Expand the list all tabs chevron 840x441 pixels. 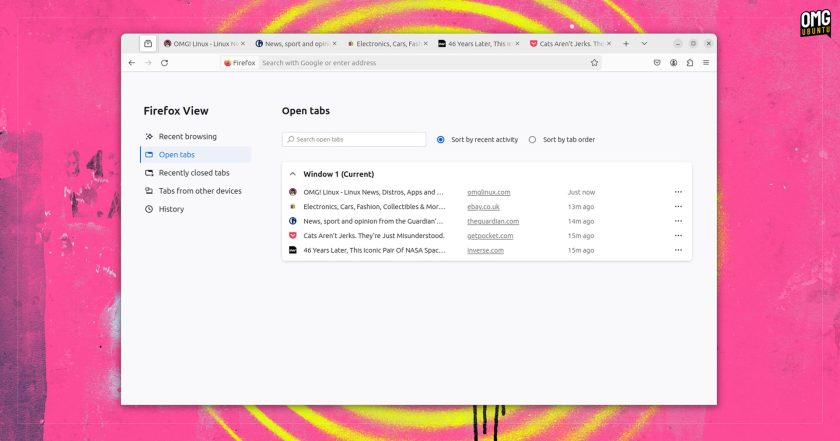[644, 43]
